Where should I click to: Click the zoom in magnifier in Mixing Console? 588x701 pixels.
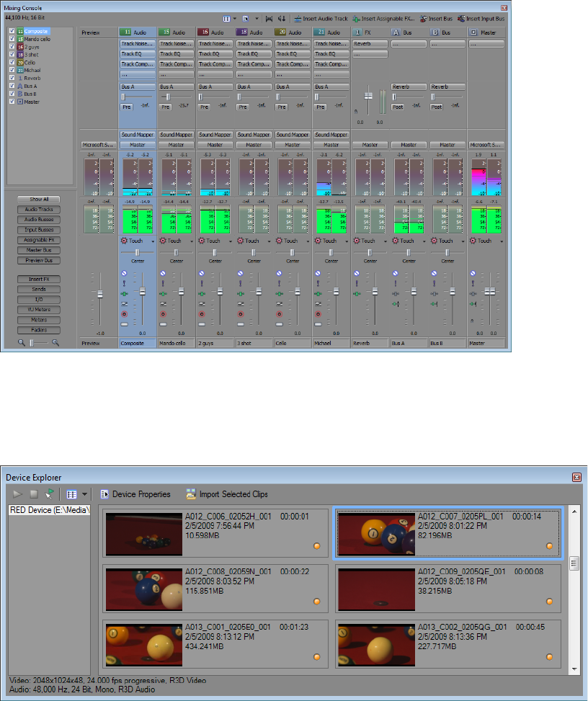[x=55, y=344]
